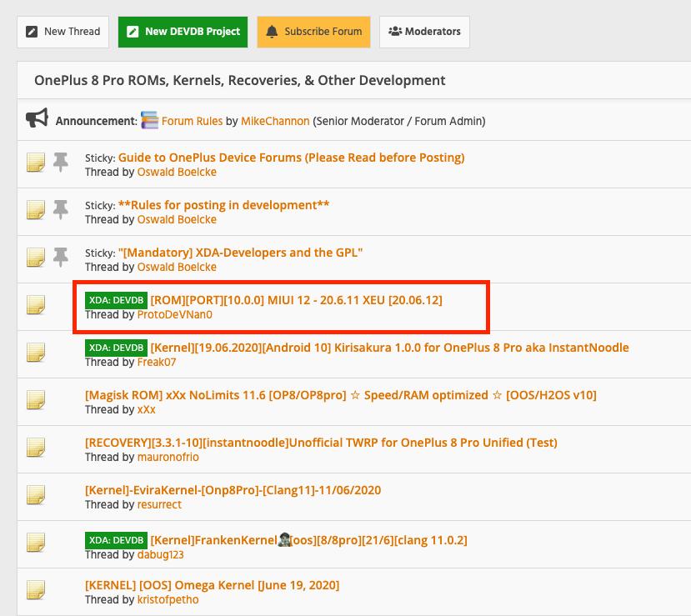
Task: Open the EviraKernel Clang11 thread
Action: (233, 490)
